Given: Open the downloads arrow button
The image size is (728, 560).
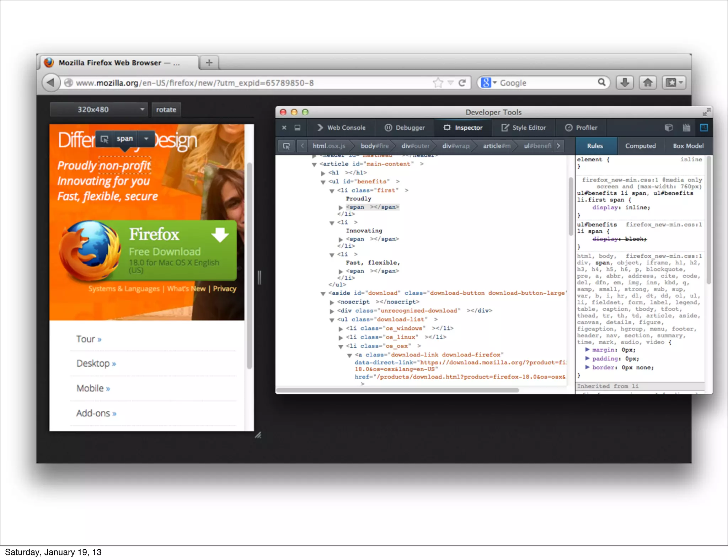Looking at the screenshot, I should [625, 83].
